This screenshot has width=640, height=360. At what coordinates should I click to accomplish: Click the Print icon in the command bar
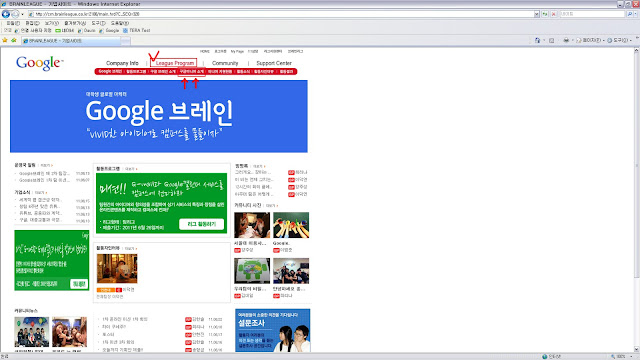click(x=566, y=40)
